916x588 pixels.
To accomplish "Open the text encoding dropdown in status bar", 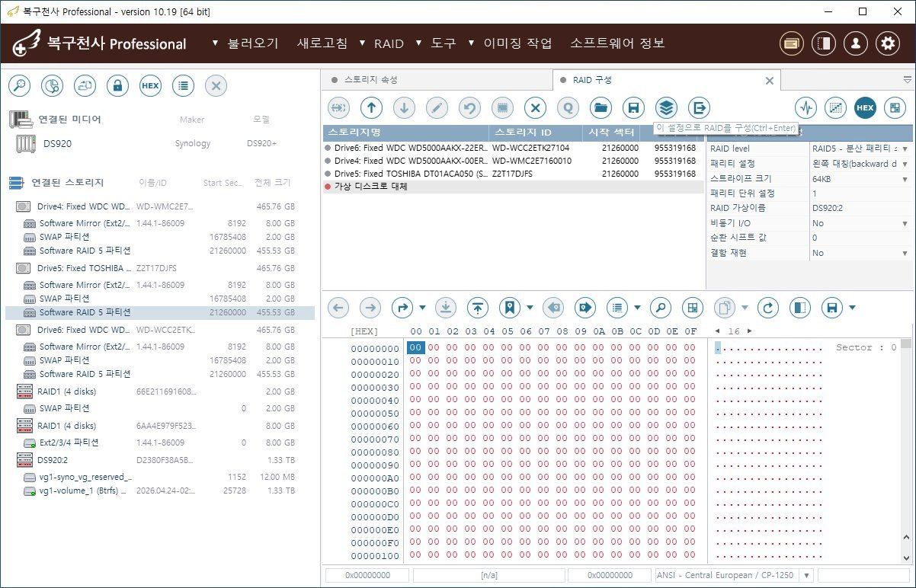I will coord(806,576).
